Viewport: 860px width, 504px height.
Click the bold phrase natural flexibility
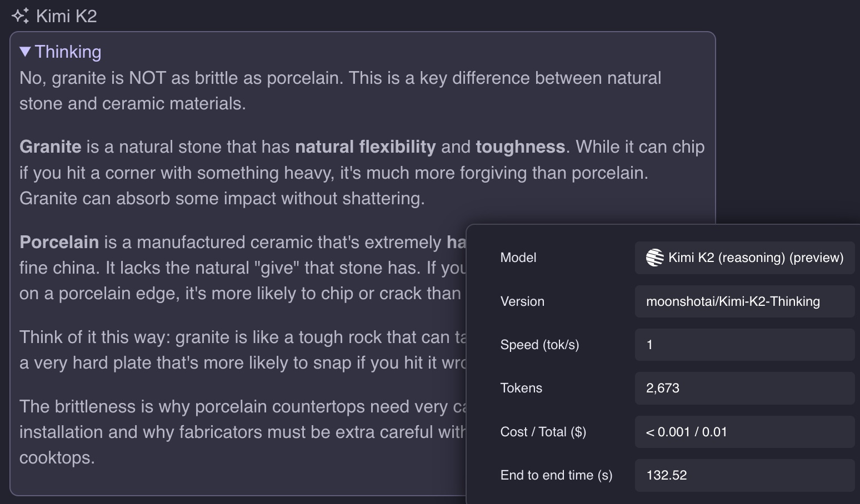coord(365,147)
